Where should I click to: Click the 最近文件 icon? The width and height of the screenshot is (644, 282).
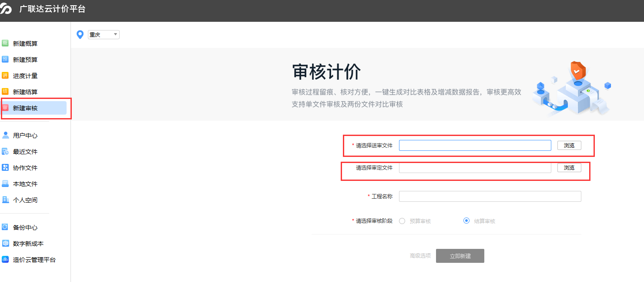[x=5, y=151]
